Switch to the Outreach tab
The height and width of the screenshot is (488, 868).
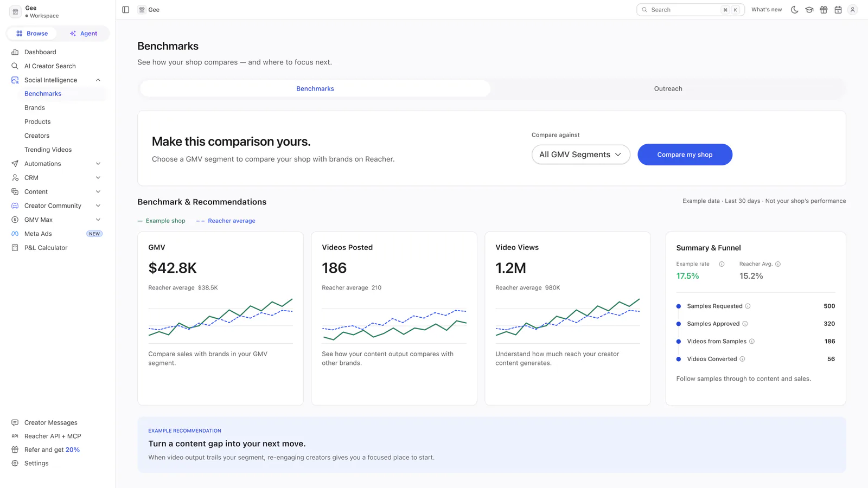(x=668, y=89)
